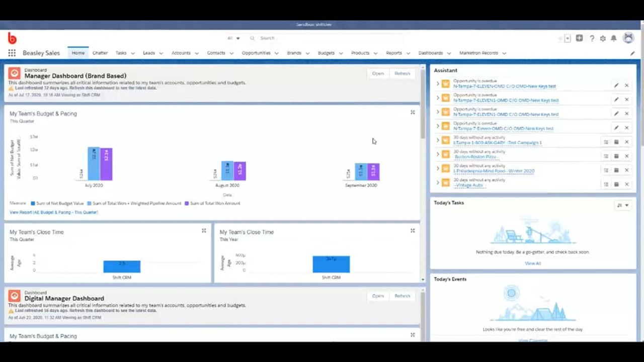Expand the My Team's Close Time This Quarter chart

click(204, 231)
